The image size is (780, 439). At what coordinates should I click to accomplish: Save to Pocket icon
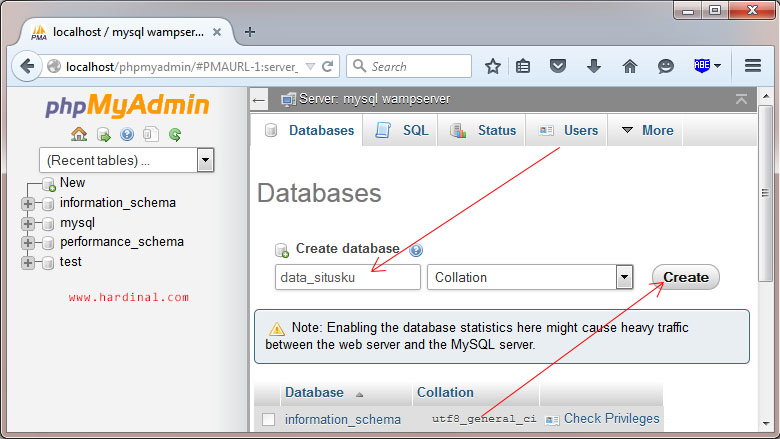pyautogui.click(x=558, y=66)
